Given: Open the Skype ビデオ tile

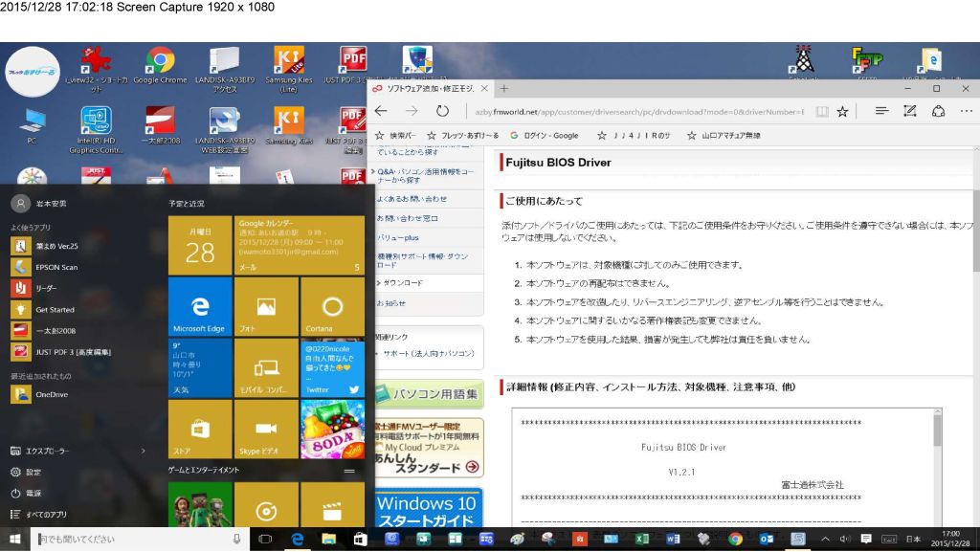Looking at the screenshot, I should (x=266, y=429).
